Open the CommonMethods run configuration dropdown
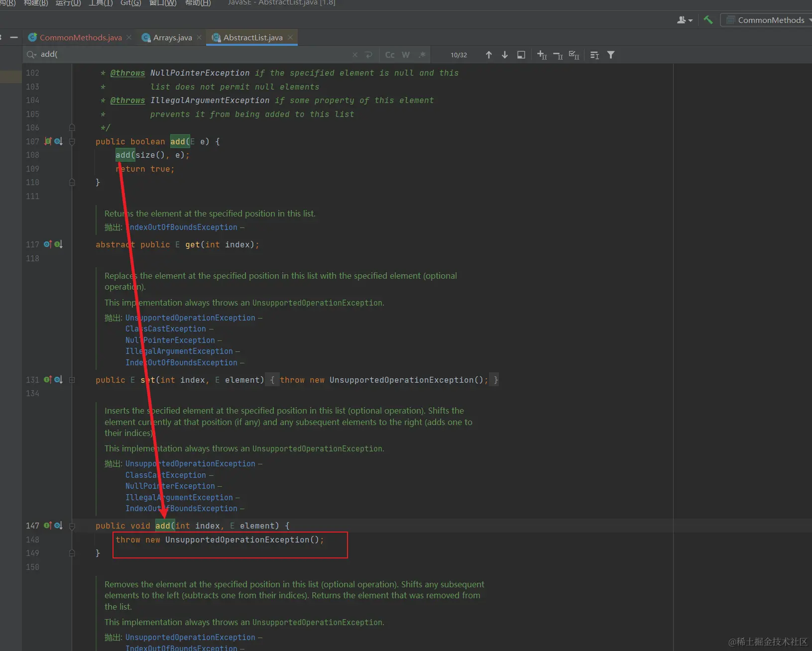 767,20
